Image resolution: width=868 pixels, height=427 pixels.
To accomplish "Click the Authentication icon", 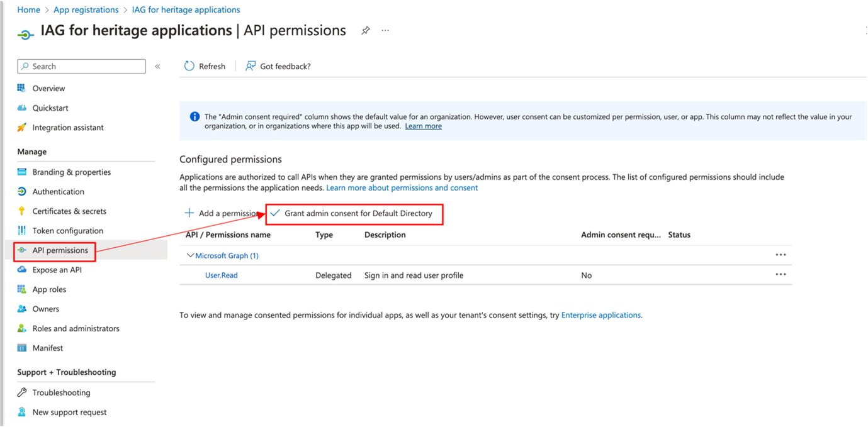I will click(21, 191).
